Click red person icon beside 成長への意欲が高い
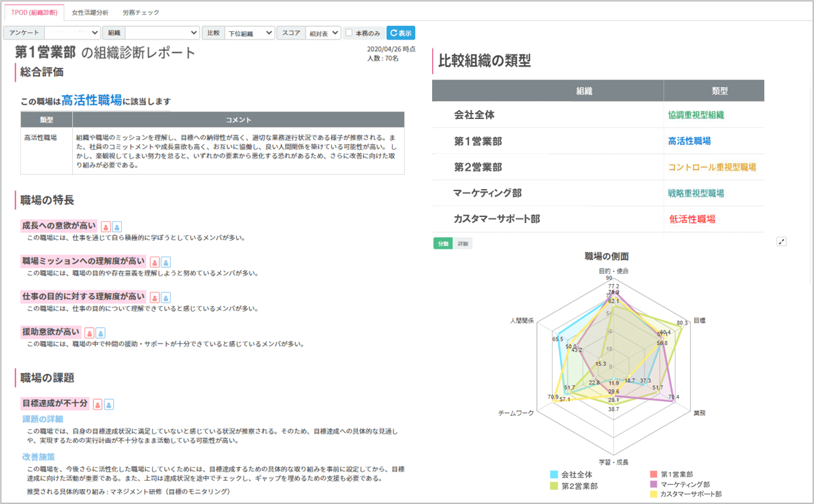 (x=106, y=226)
